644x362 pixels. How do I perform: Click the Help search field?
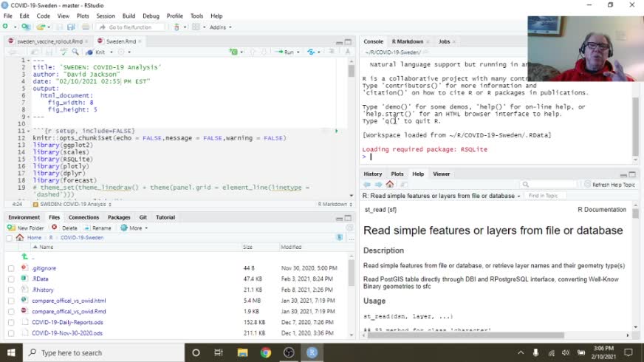point(548,185)
